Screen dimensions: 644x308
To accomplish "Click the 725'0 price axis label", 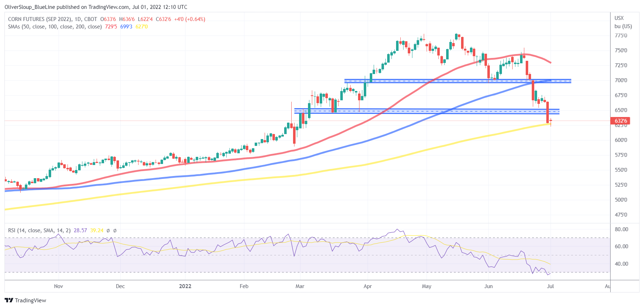I will pos(621,65).
